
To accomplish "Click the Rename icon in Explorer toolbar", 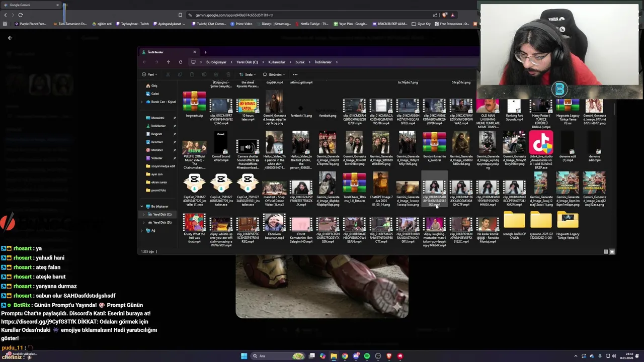I will point(204,74).
